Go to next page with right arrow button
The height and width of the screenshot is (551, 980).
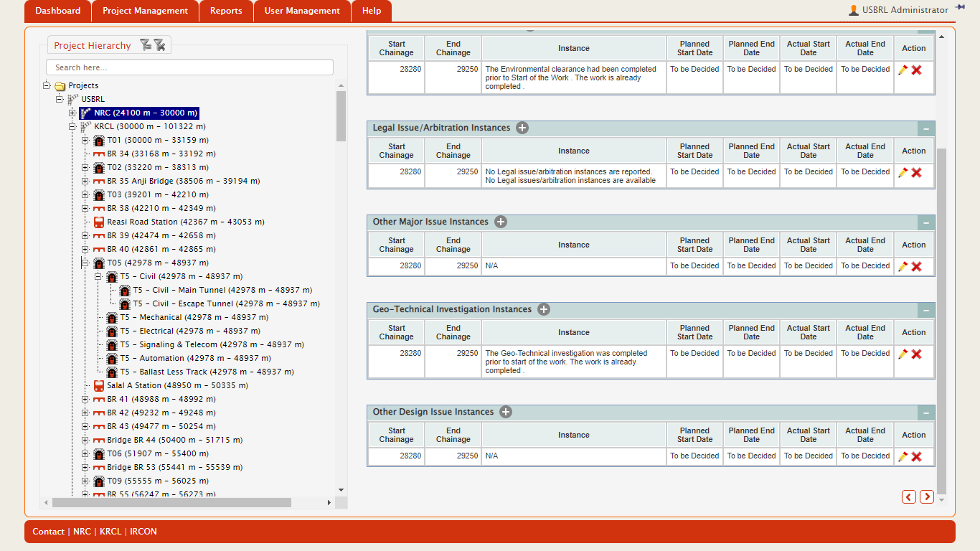[x=927, y=496]
